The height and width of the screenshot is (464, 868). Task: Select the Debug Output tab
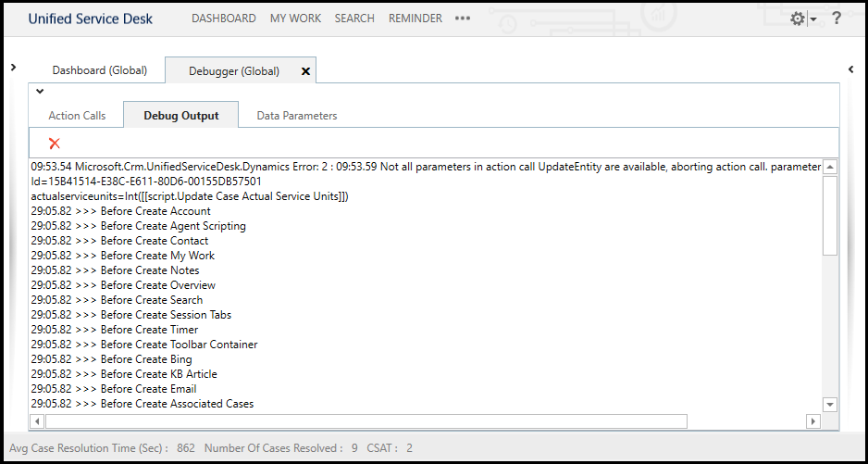pos(181,116)
